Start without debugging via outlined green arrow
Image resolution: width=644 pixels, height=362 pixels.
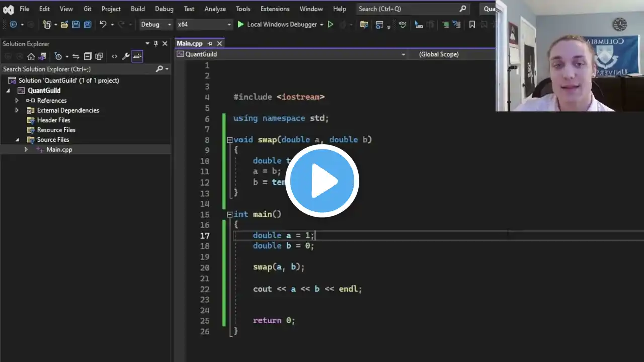tap(330, 24)
